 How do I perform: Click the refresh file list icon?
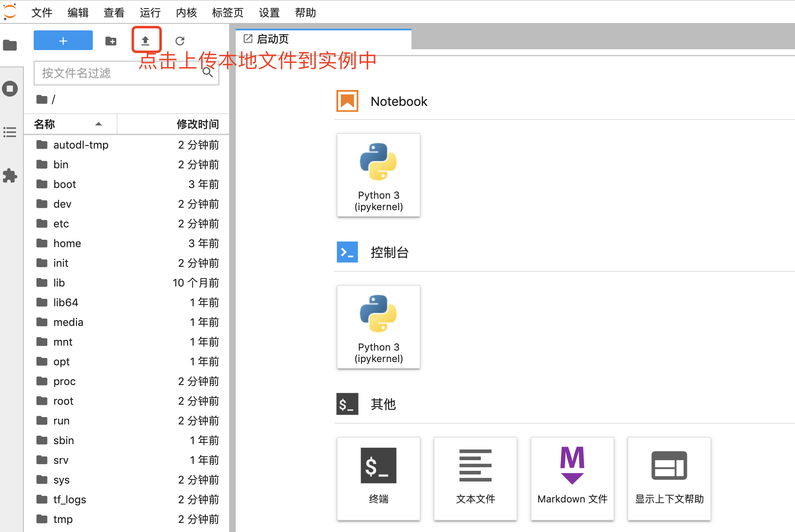[180, 41]
